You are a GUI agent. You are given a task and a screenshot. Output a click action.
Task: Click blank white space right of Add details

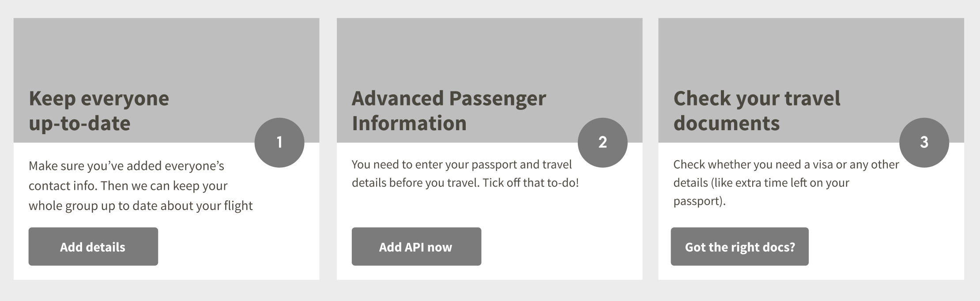coord(238,247)
